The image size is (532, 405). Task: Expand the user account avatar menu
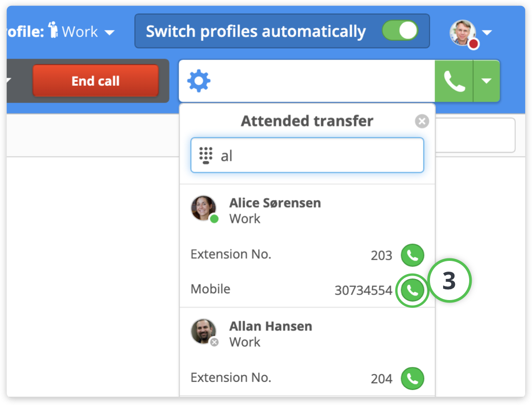(x=487, y=33)
